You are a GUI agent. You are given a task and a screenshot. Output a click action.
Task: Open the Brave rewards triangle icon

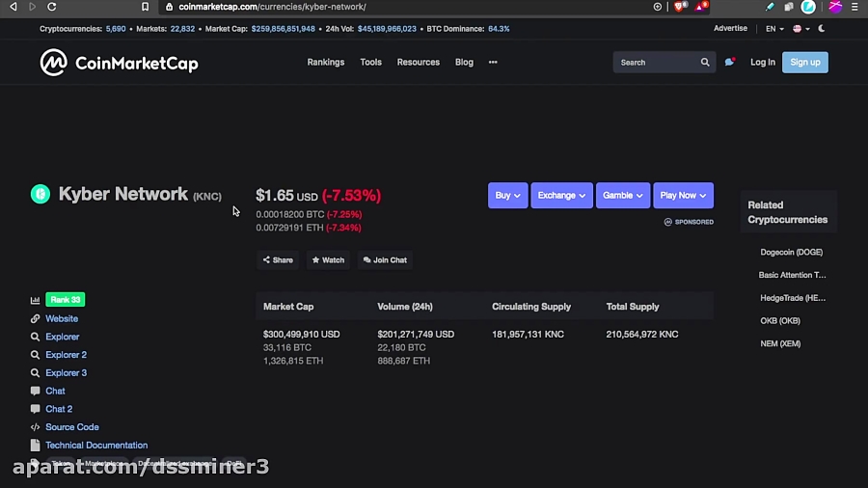[x=700, y=7]
